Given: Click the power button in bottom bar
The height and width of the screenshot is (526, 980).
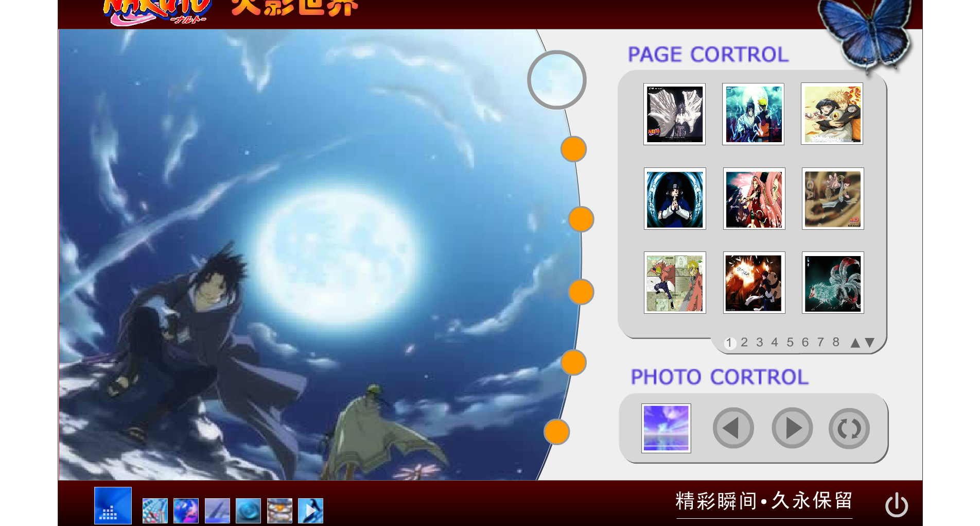Looking at the screenshot, I should tap(897, 504).
